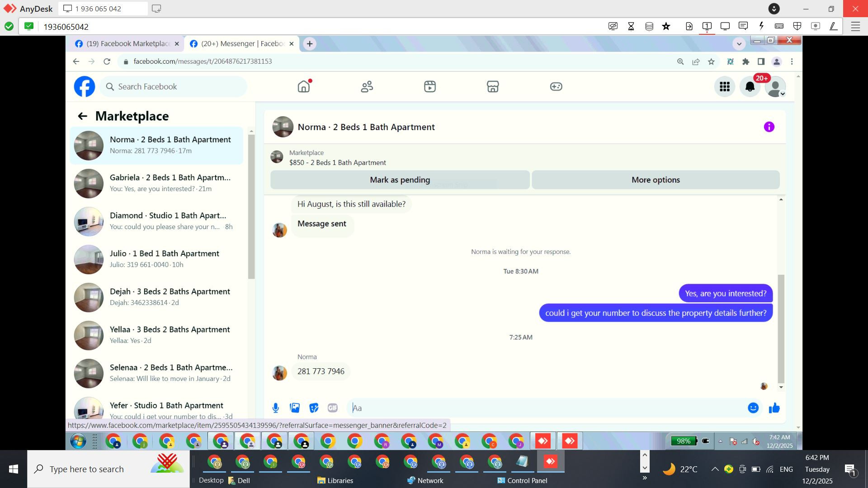Click the voice clip microphone icon
The image size is (868, 488).
pyautogui.click(x=276, y=408)
